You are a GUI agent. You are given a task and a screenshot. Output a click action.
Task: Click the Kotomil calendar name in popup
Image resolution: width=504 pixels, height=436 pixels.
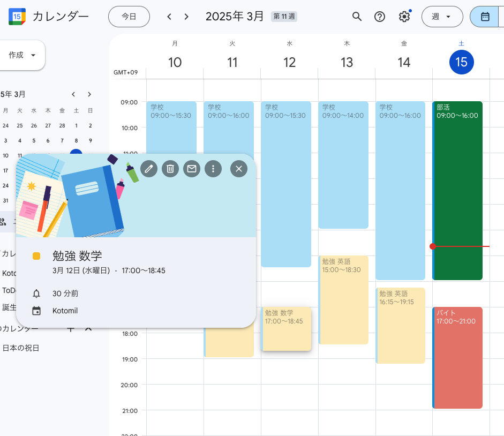pyautogui.click(x=65, y=311)
